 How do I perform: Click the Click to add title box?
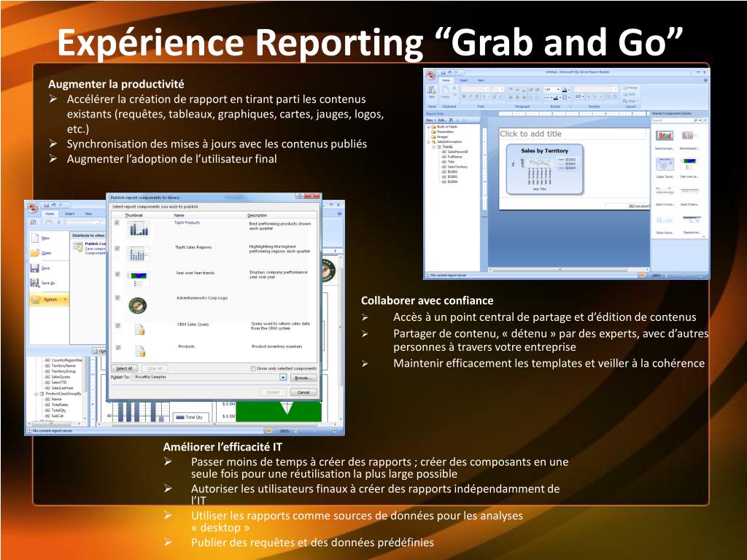572,134
